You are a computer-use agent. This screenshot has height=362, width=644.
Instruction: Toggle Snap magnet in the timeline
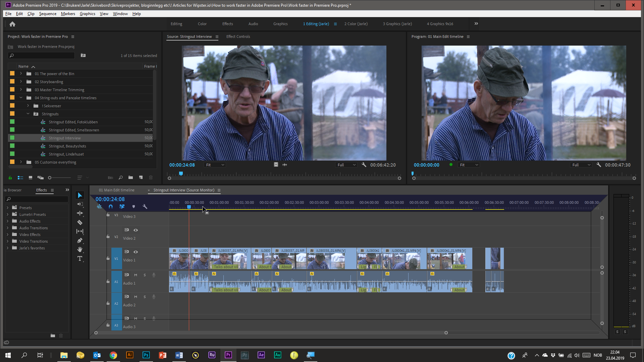click(111, 207)
